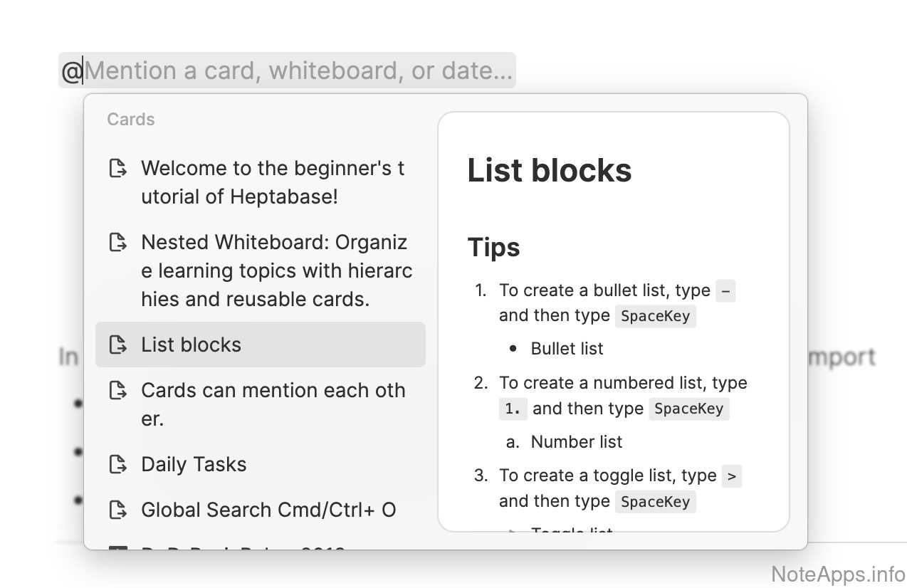
Task: Click the partially visible icon under Global Search
Action: [x=117, y=547]
